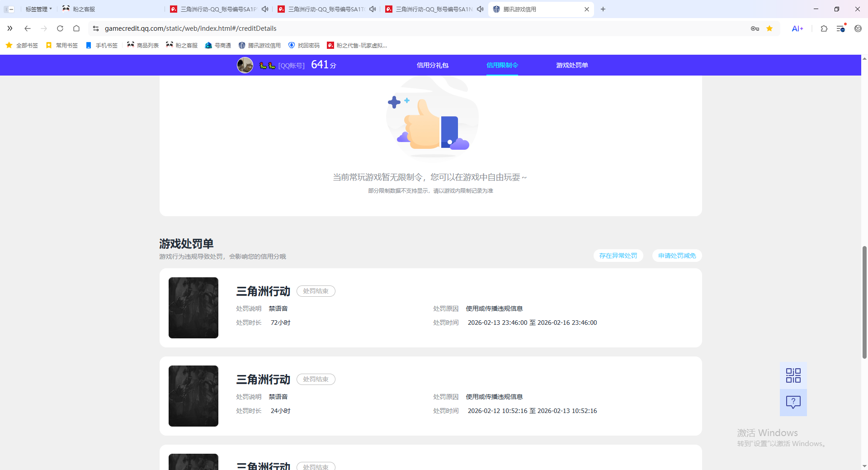The width and height of the screenshot is (868, 470).
Task: Click the browser home icon
Action: tap(76, 28)
